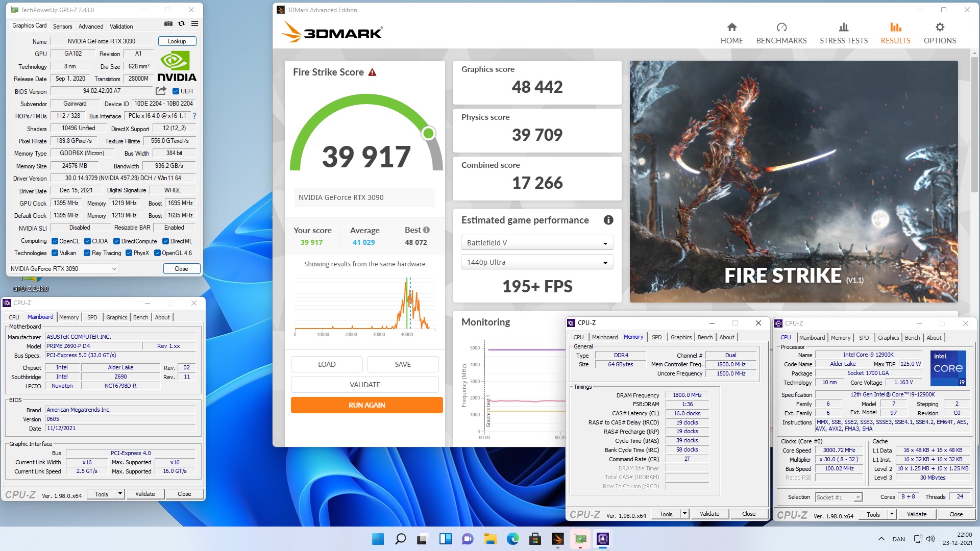Click Validate in the Memory CPU-Z window
Viewport: 980px width, 551px height.
coord(709,514)
